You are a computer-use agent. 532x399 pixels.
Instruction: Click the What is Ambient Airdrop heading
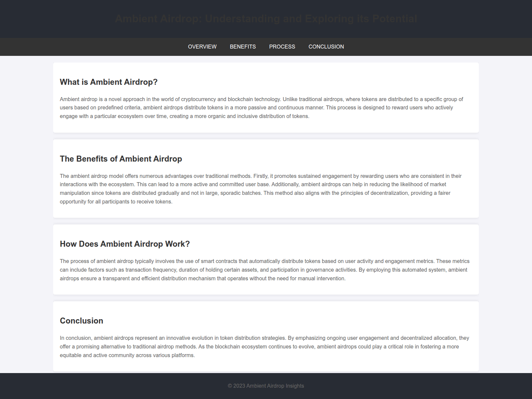108,82
